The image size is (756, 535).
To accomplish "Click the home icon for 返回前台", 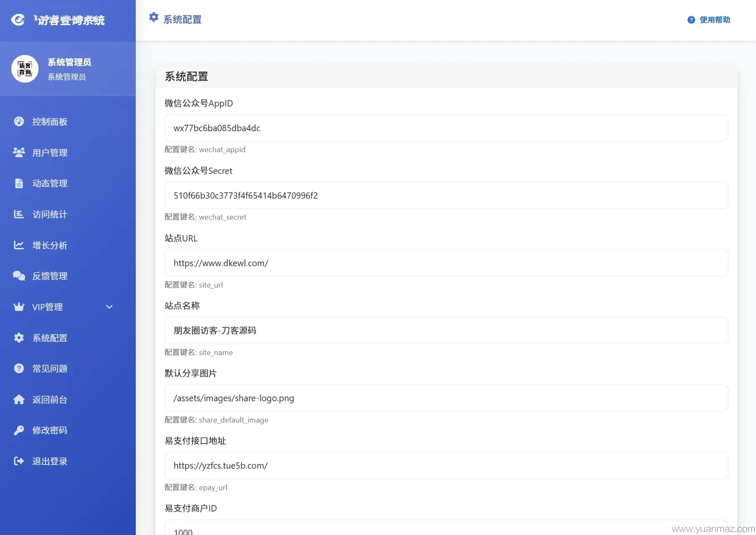I will 19,400.
